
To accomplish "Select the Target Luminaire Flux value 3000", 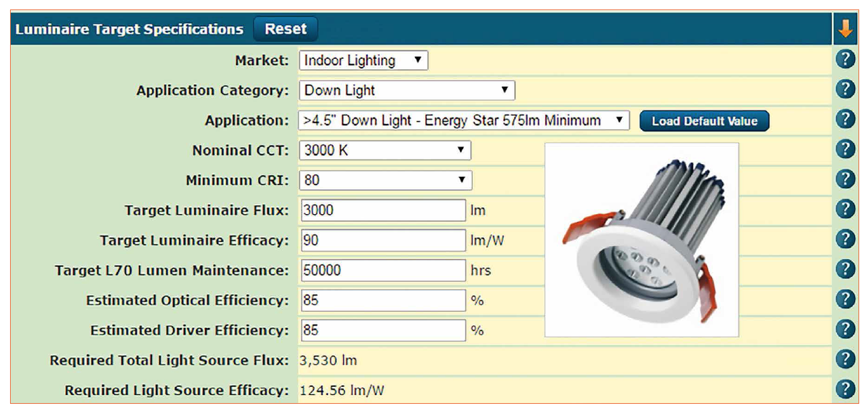I will coord(382,210).
